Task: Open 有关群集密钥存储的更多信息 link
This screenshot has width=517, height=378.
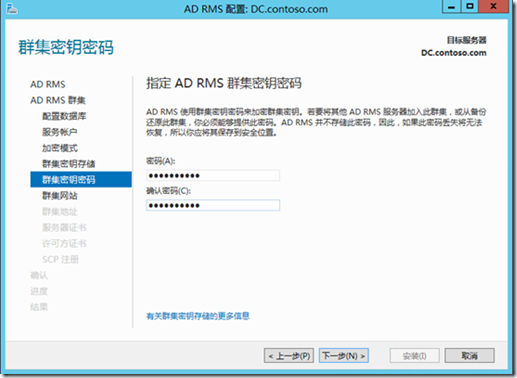Action: [x=198, y=316]
